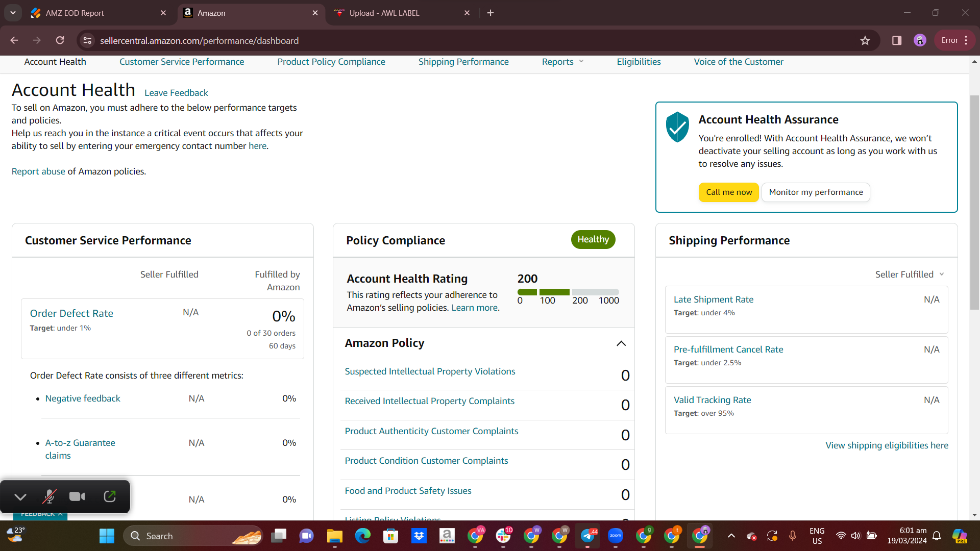Switch to the Upload - AWL LABEL tab
Viewport: 980px width, 551px height.
(401, 13)
